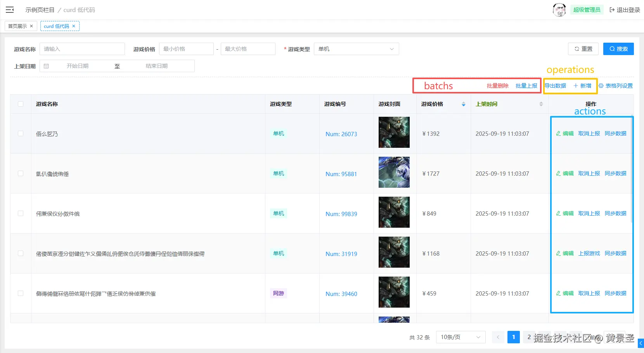Screen dimensions: 644x353
Task: Open the 10条/页 page size selector
Action: click(461, 337)
